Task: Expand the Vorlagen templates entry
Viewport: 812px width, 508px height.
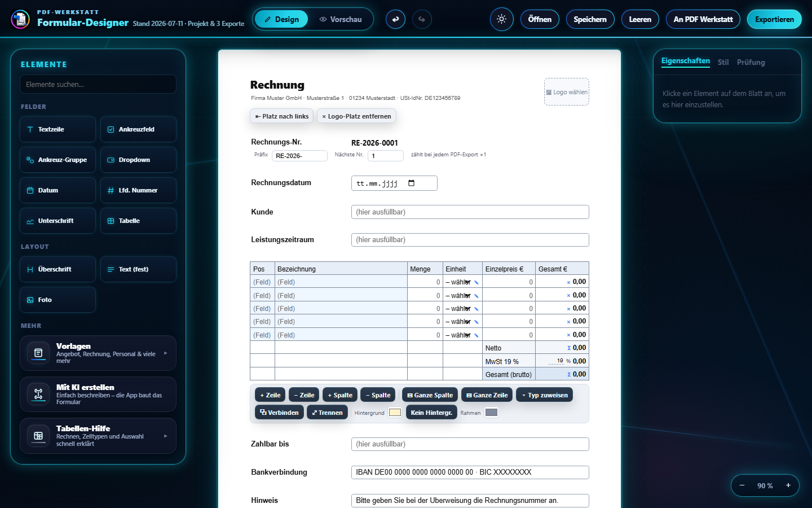Action: point(98,353)
